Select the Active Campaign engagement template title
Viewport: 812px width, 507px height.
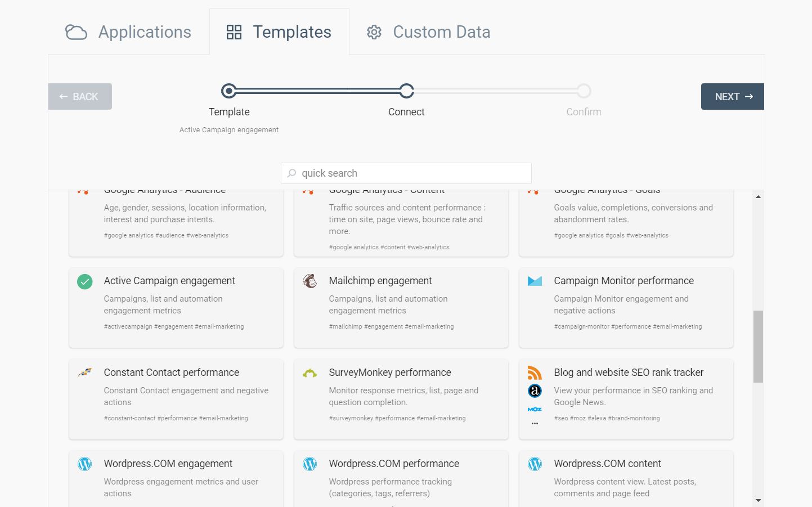[169, 281]
